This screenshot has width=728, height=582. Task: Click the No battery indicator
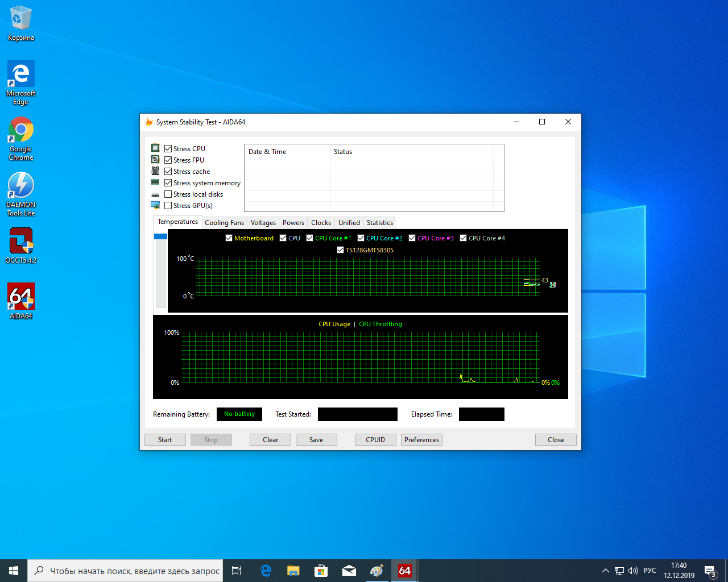[x=239, y=414]
